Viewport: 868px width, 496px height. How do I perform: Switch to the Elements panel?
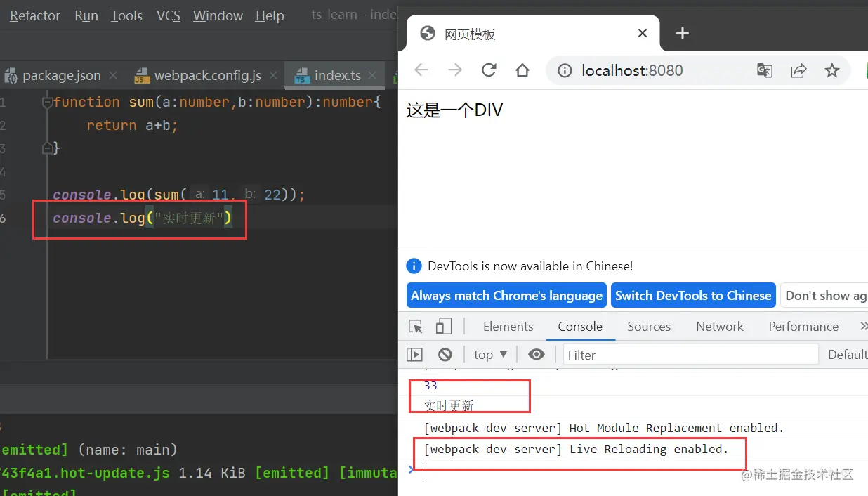pos(508,327)
